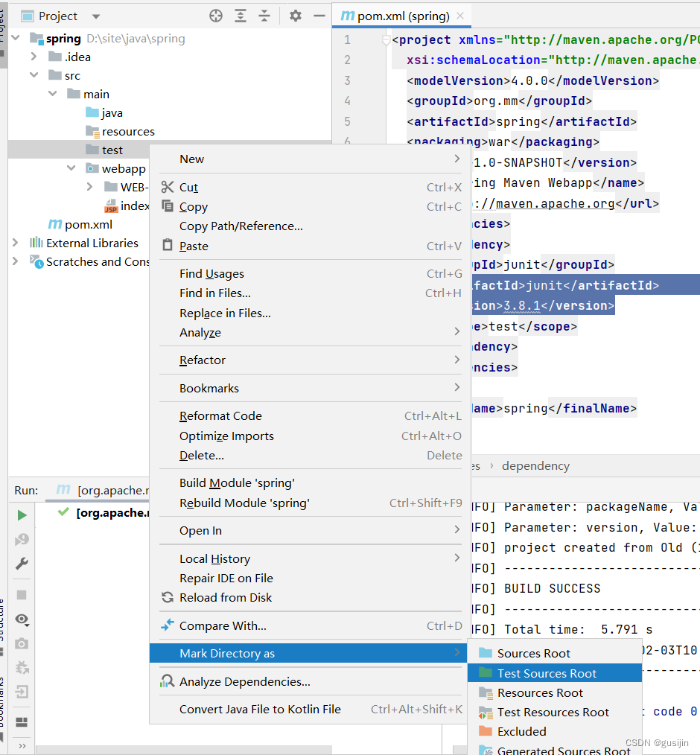Mark directory as Resources Root
This screenshot has height=755, width=700.
coord(555,693)
